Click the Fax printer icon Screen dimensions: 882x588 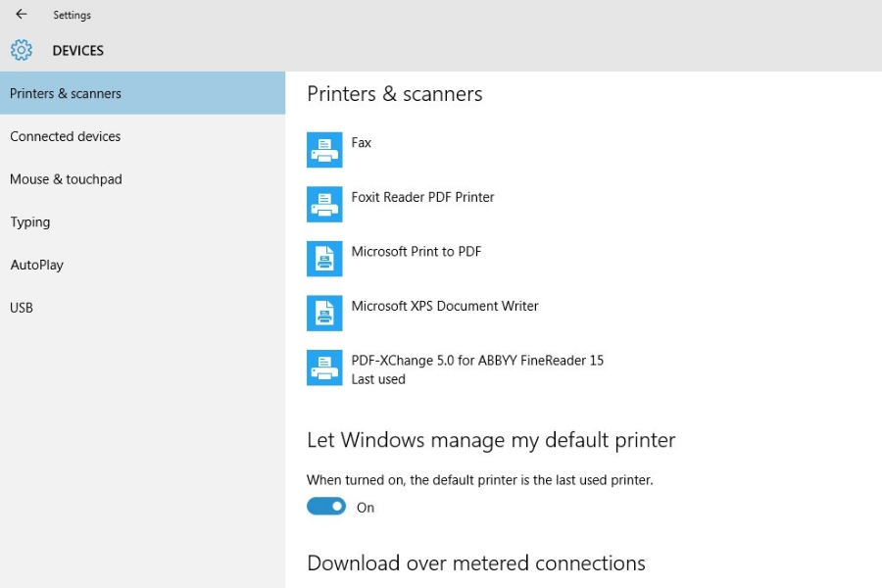[324, 150]
